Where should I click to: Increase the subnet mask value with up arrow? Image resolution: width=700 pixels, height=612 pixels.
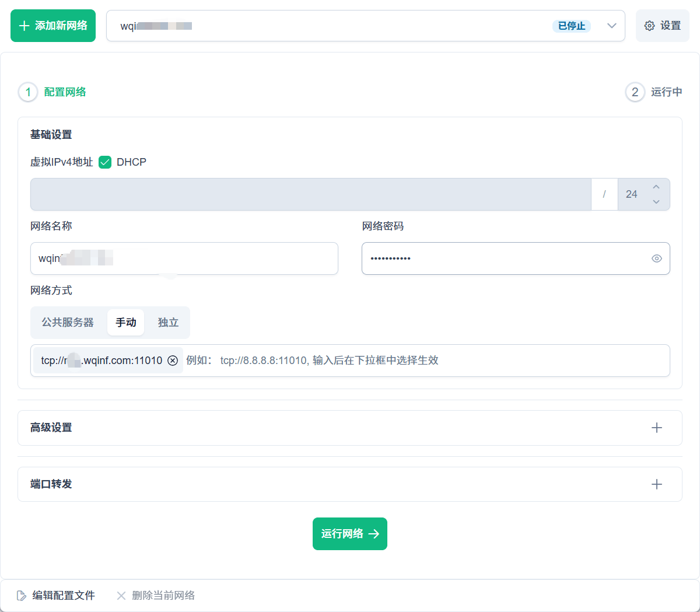coord(656,187)
